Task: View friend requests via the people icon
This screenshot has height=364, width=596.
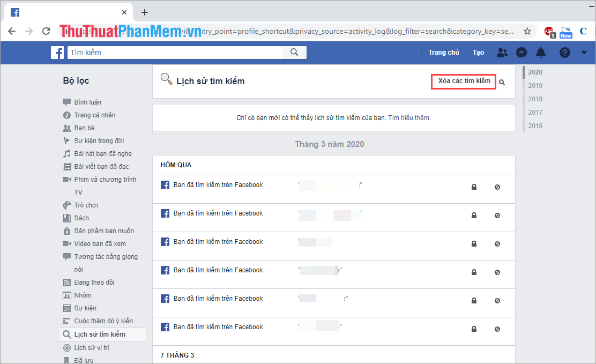Action: 502,52
